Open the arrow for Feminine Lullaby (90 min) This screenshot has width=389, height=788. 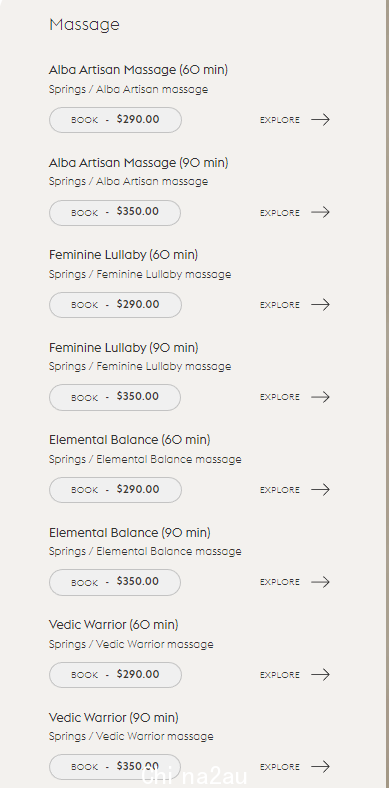click(x=320, y=397)
